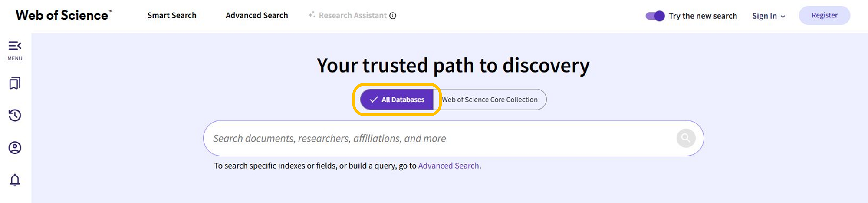
Task: Open the search history clock icon
Action: click(x=15, y=115)
